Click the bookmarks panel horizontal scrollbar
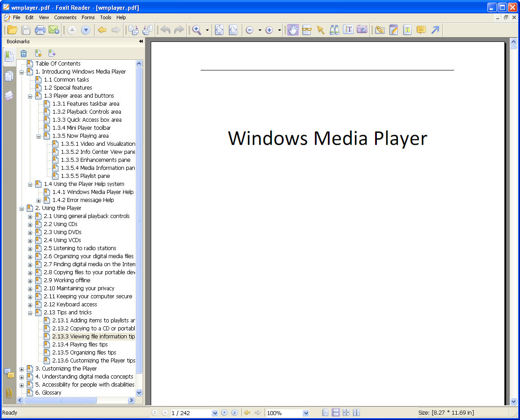Image resolution: width=520 pixels, height=420 pixels. [61, 400]
